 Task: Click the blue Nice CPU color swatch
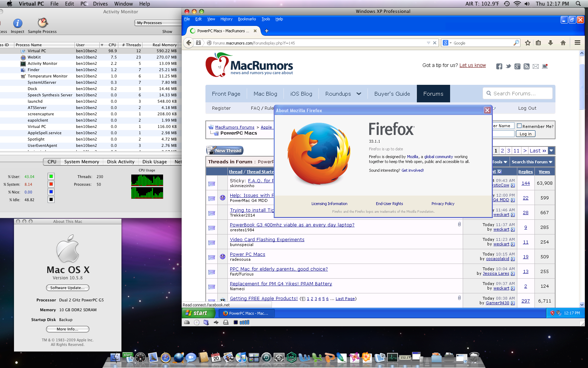tap(51, 192)
